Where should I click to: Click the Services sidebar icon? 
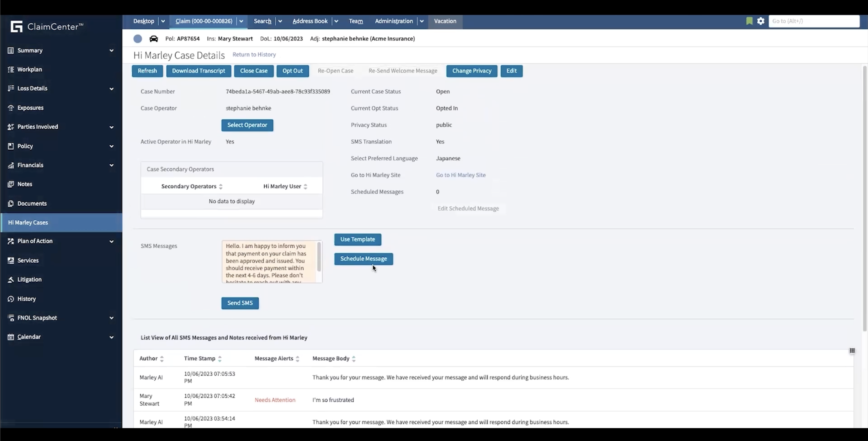pyautogui.click(x=11, y=261)
